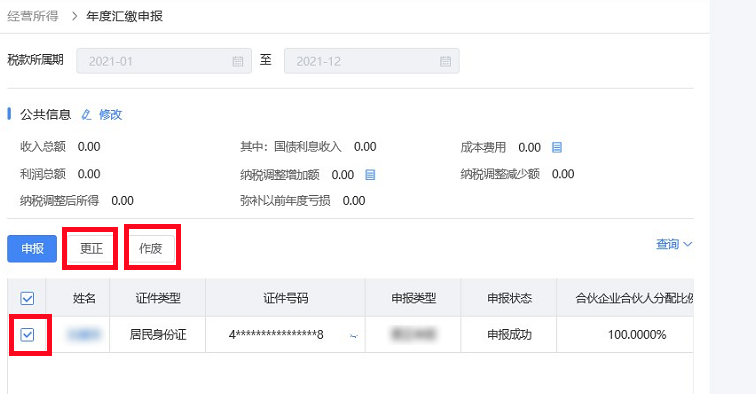This screenshot has width=756, height=394.
Task: Click the 申报 button
Action: click(x=32, y=249)
